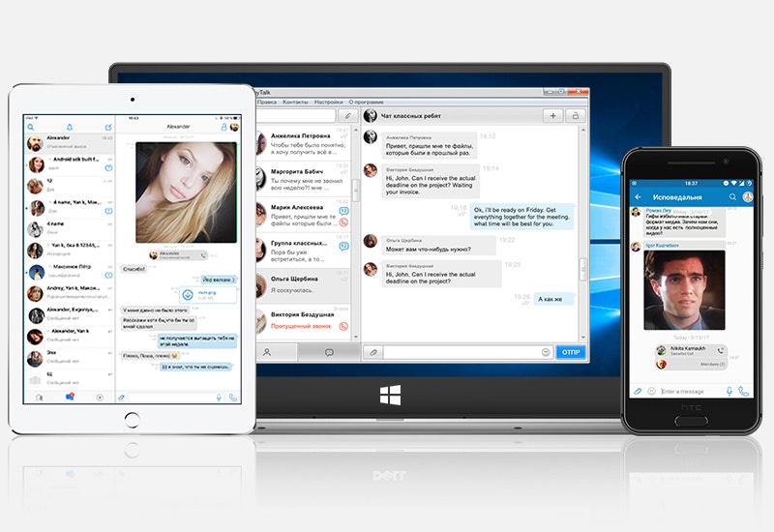Open the large blonde woman photo on iPad
The height and width of the screenshot is (532, 774).
tap(186, 192)
